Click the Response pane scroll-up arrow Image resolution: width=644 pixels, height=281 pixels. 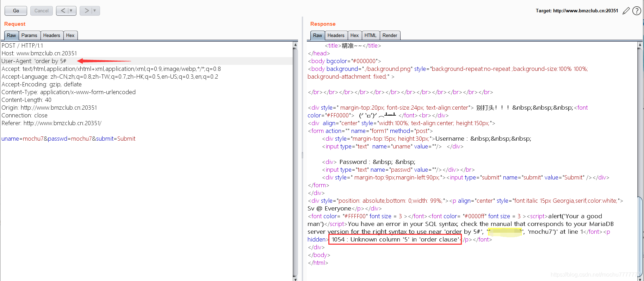640,45
